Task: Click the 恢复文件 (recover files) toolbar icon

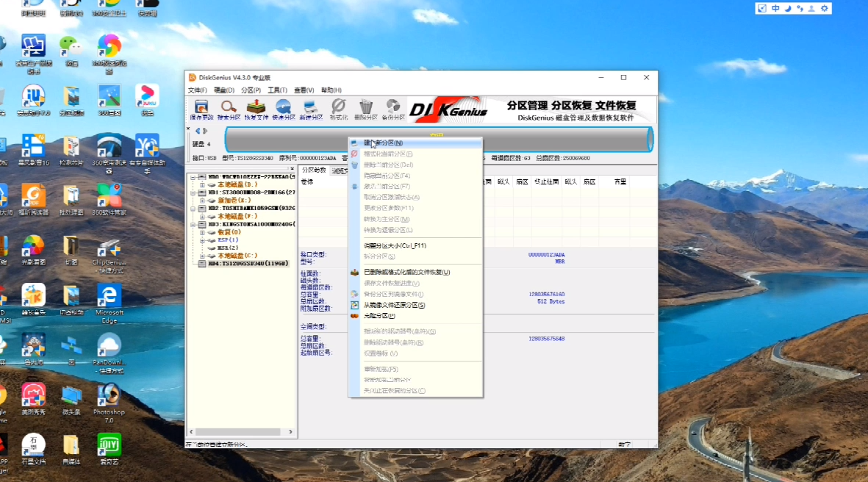Action: [257, 109]
